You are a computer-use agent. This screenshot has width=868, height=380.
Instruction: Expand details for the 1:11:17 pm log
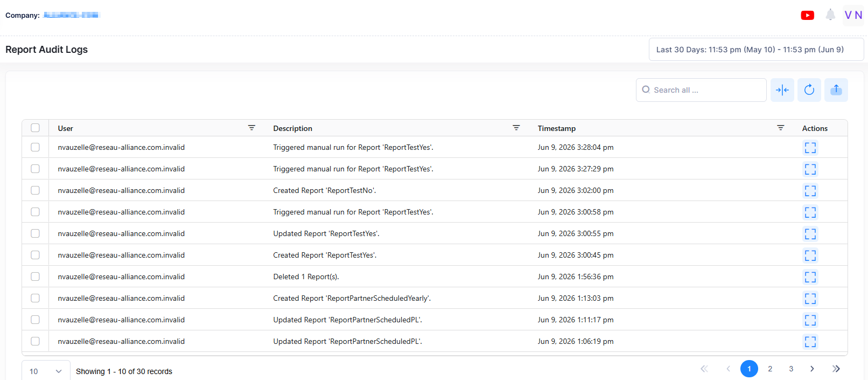click(810, 320)
